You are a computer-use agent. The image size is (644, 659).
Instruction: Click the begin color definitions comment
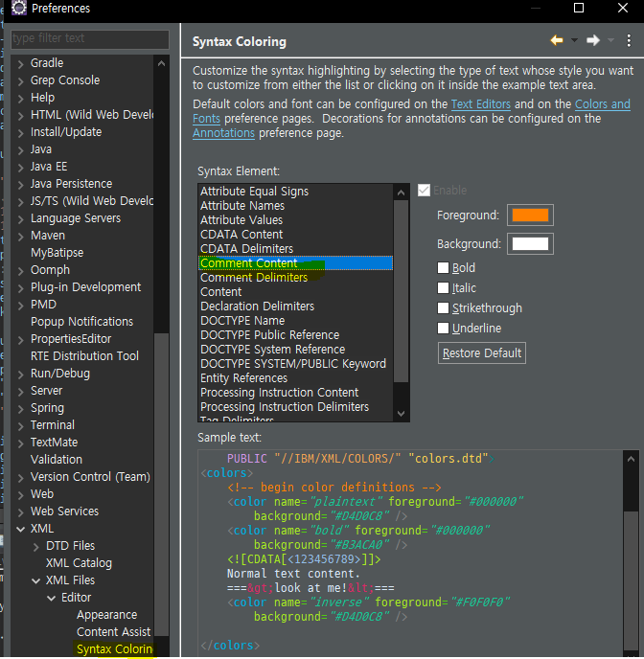tap(333, 488)
